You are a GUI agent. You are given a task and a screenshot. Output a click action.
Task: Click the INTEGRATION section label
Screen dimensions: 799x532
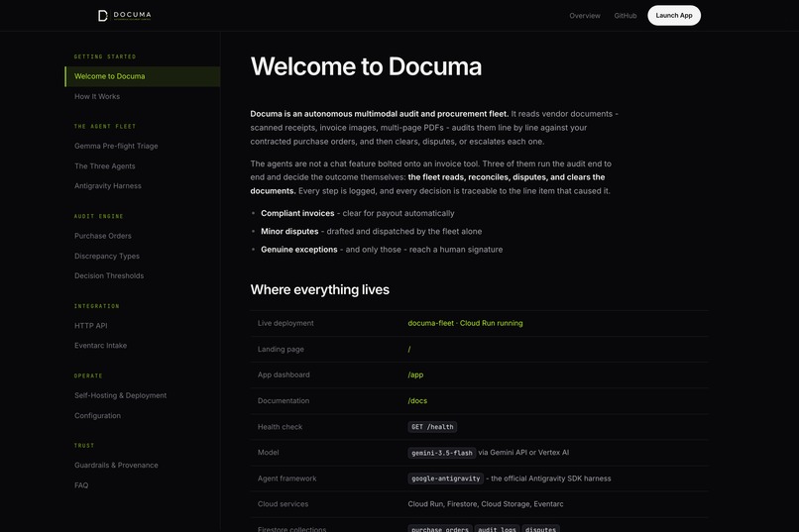(96, 306)
